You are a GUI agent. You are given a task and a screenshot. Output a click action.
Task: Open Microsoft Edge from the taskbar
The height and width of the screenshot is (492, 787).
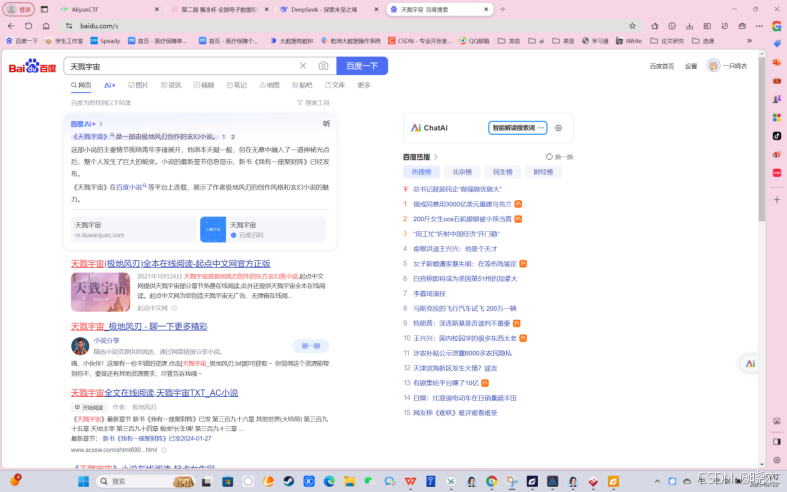coord(329,481)
